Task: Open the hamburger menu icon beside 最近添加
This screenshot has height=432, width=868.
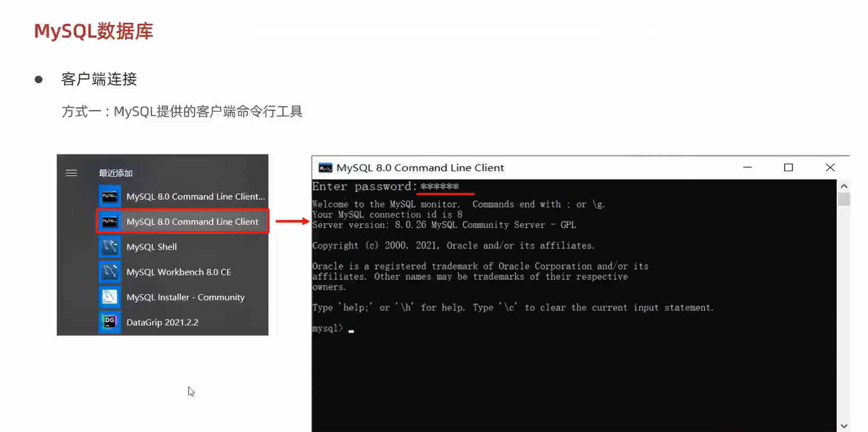Action: point(71,173)
